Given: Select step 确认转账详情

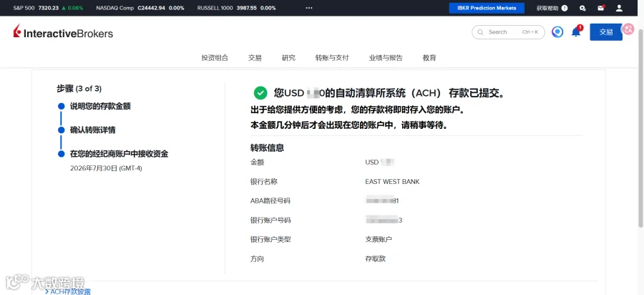Looking at the screenshot, I should (x=93, y=130).
